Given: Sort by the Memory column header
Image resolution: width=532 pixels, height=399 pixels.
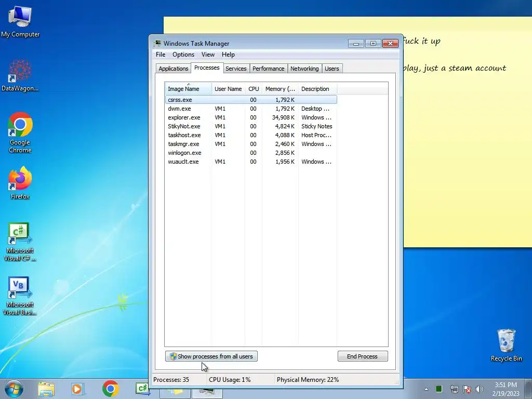Looking at the screenshot, I should coord(280,89).
